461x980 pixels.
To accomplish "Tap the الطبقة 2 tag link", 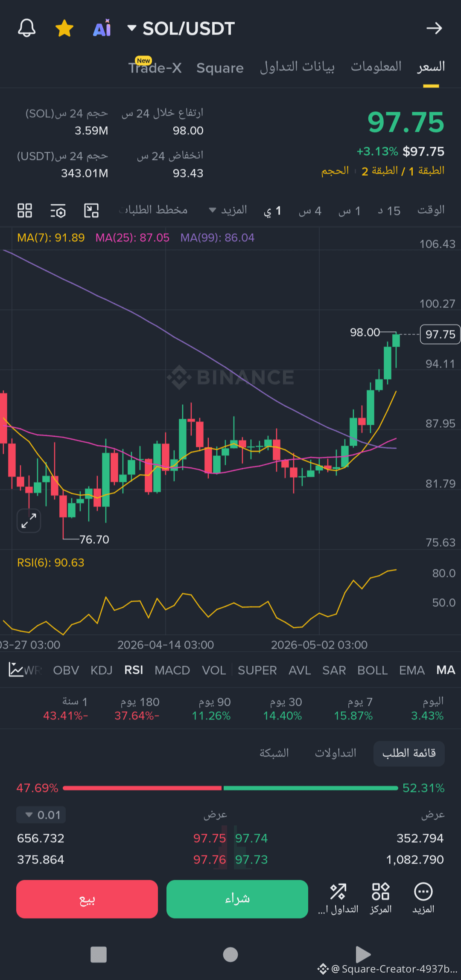I will pyautogui.click(x=379, y=171).
